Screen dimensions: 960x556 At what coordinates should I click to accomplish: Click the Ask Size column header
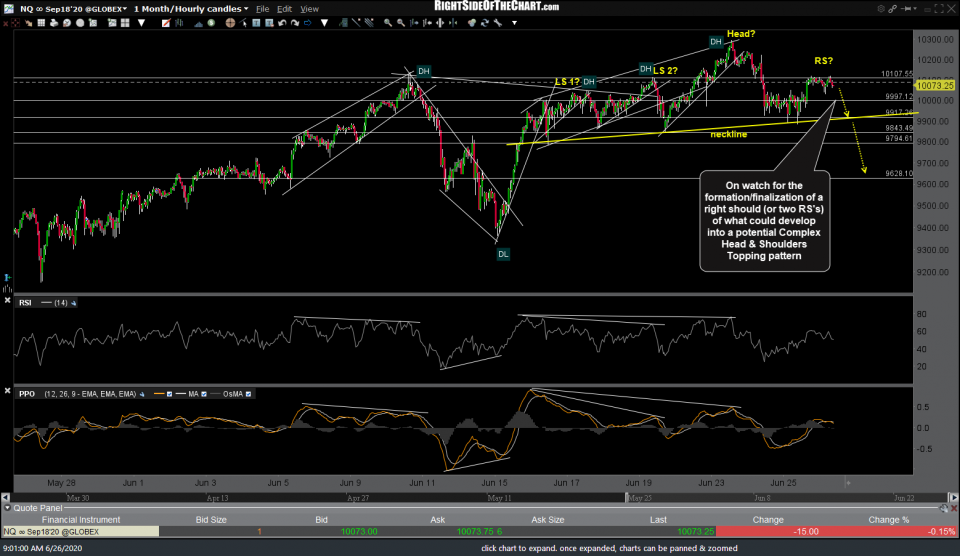click(547, 520)
